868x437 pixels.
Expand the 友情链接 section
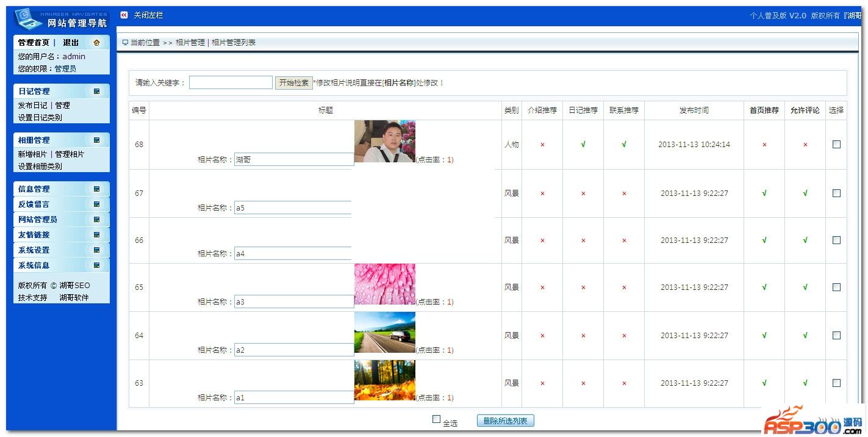pyautogui.click(x=62, y=235)
